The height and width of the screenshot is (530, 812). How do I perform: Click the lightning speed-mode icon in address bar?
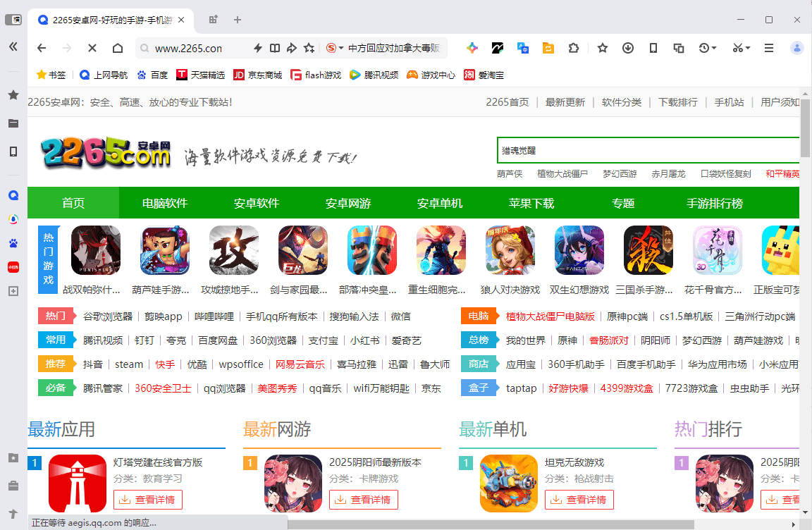[x=257, y=48]
